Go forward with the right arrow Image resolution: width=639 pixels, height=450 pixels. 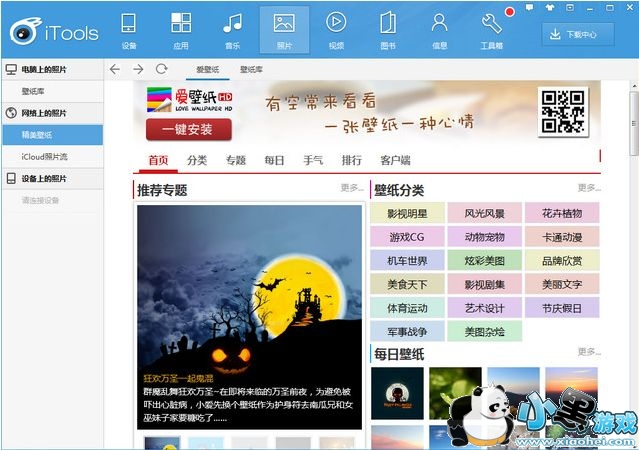pos(138,69)
